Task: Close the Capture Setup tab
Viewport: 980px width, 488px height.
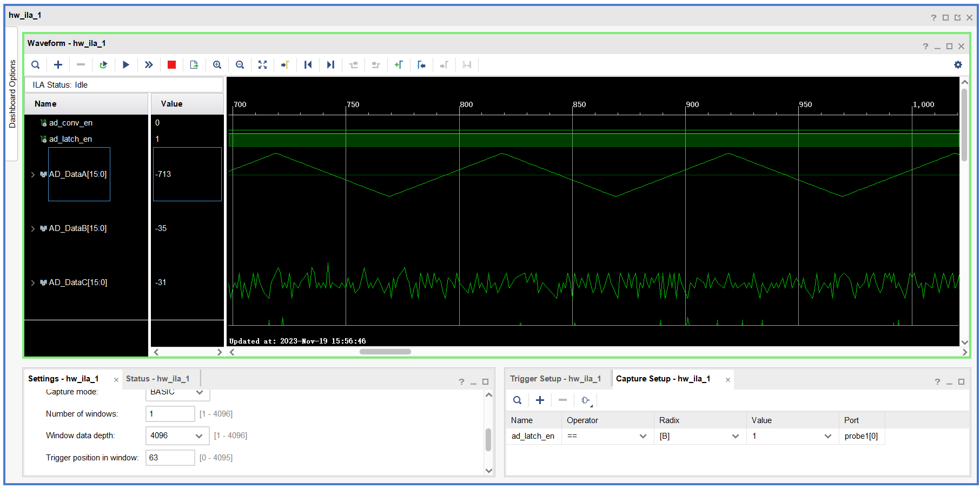Action: click(x=728, y=380)
